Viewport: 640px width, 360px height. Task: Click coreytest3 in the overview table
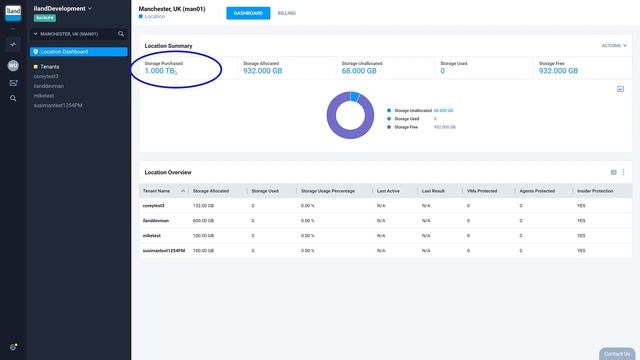tap(153, 206)
